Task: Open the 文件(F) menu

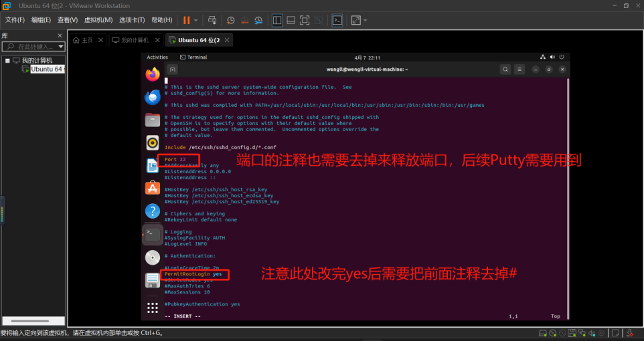Action: click(15, 20)
